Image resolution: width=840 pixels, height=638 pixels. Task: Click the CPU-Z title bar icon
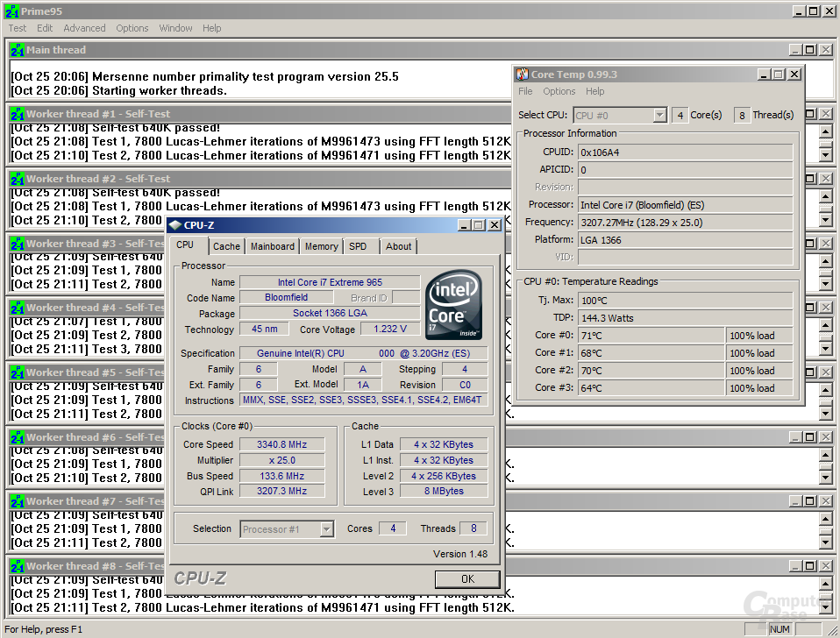(175, 225)
